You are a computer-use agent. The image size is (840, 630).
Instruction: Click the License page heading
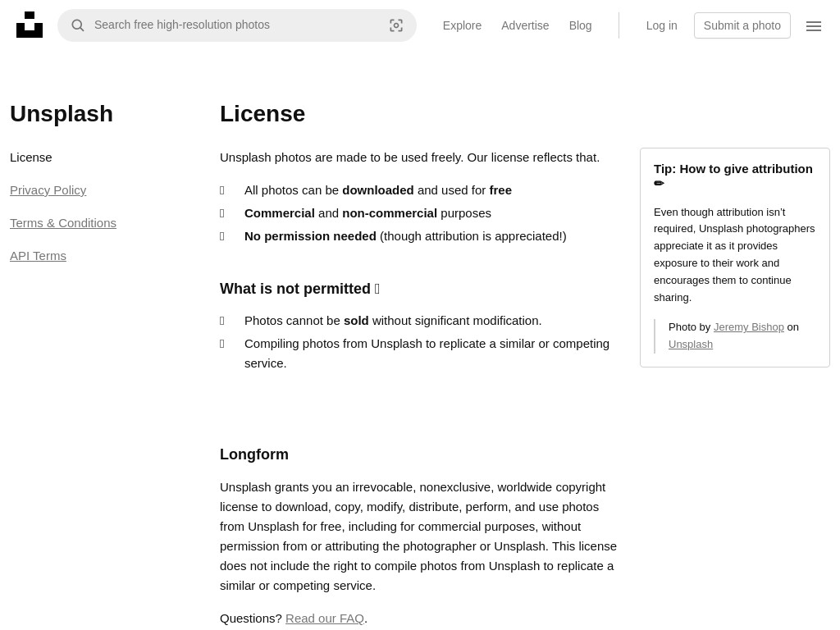(262, 113)
